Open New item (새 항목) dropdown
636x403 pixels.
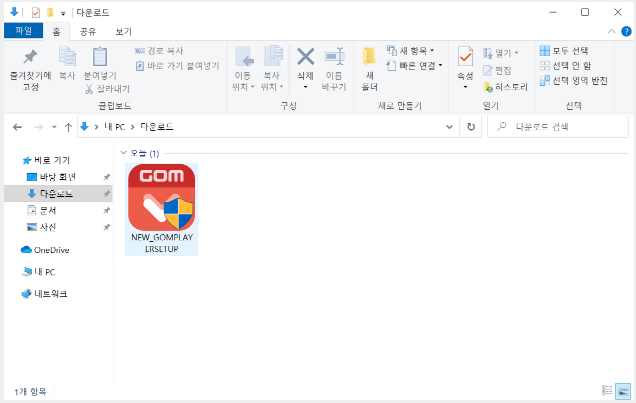coord(410,51)
